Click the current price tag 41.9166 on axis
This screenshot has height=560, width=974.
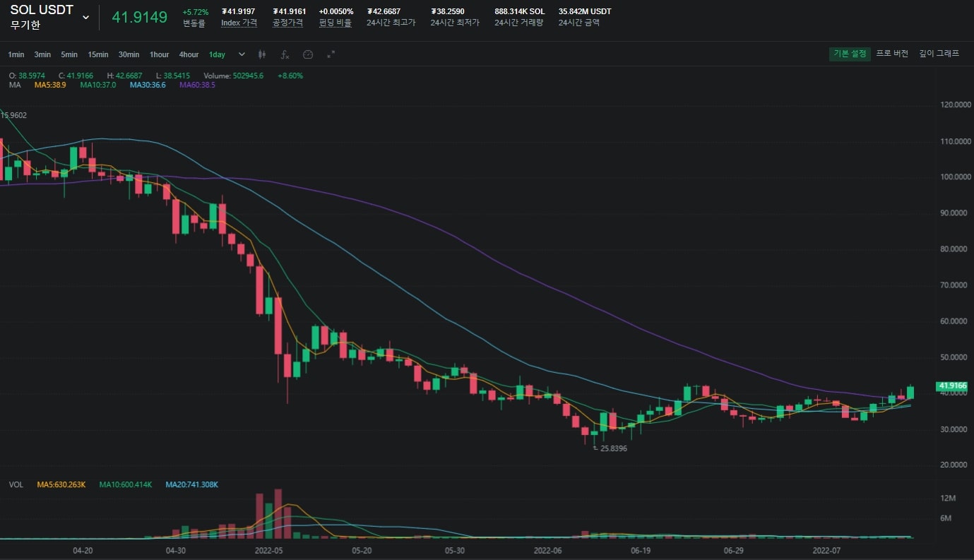point(954,386)
